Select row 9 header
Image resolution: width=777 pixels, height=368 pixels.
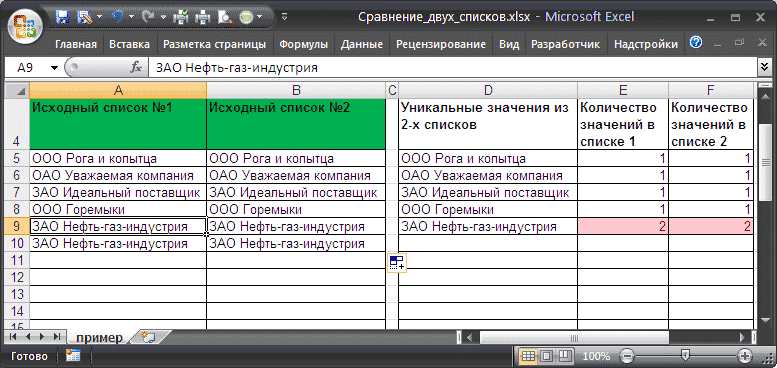pos(17,226)
